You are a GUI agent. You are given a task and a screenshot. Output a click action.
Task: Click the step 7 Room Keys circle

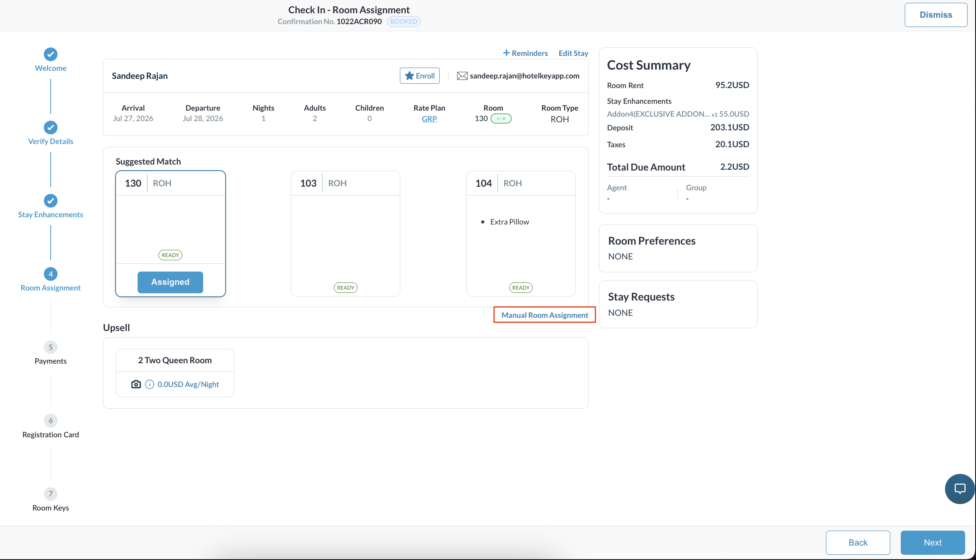[x=51, y=494]
